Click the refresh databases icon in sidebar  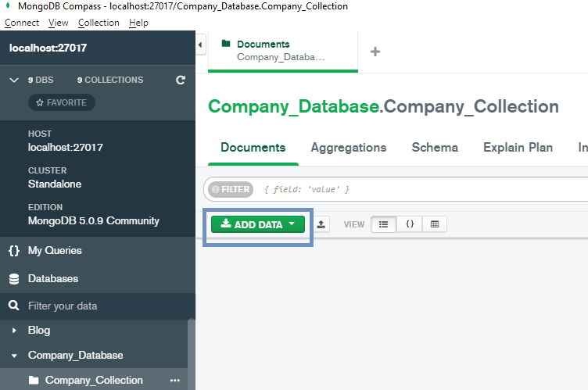point(181,80)
